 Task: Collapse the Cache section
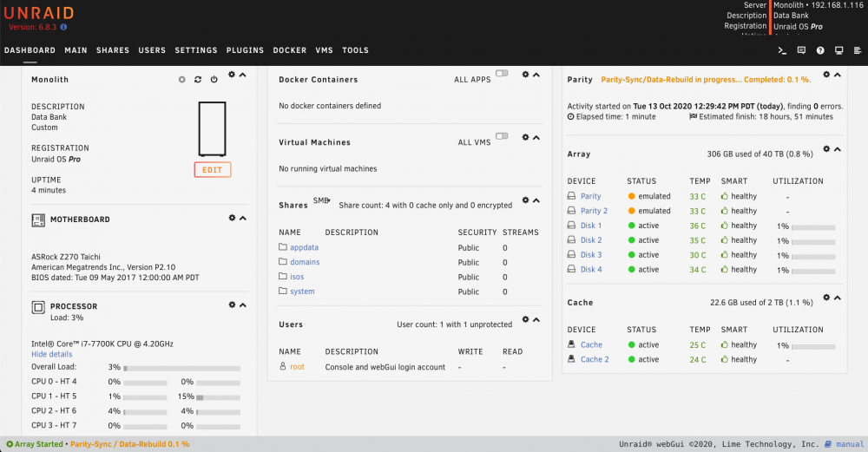pyautogui.click(x=838, y=298)
